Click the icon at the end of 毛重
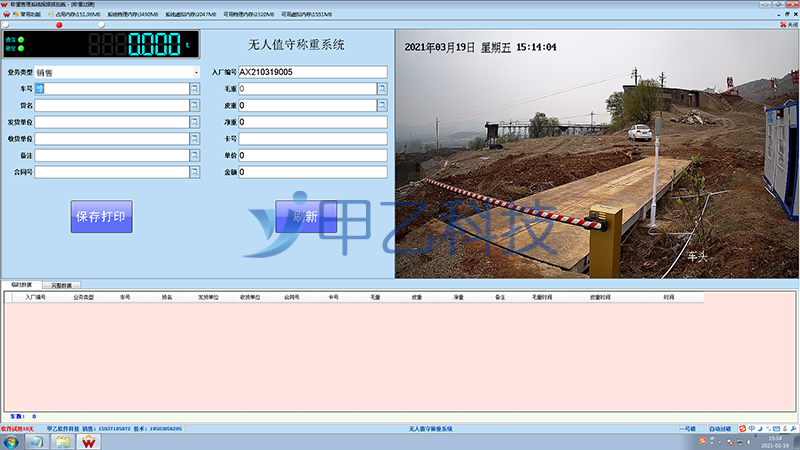The image size is (800, 450). (x=381, y=89)
